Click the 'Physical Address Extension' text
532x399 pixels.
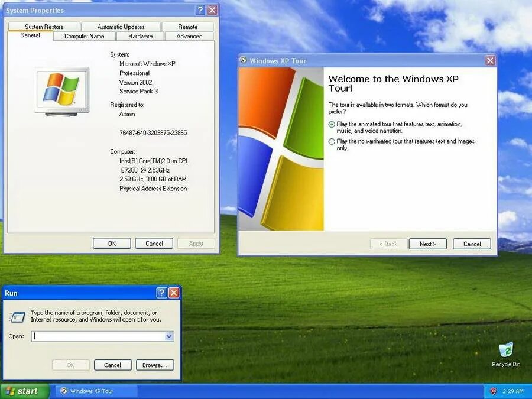(153, 189)
